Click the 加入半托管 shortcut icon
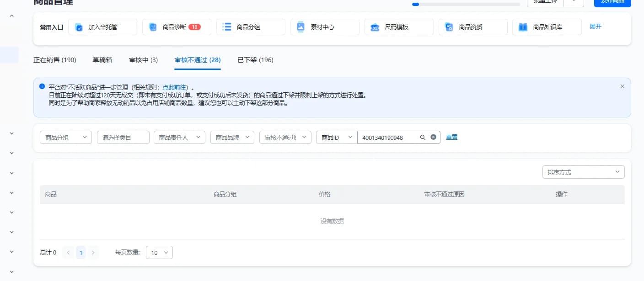The height and width of the screenshot is (281, 644). 79,27
